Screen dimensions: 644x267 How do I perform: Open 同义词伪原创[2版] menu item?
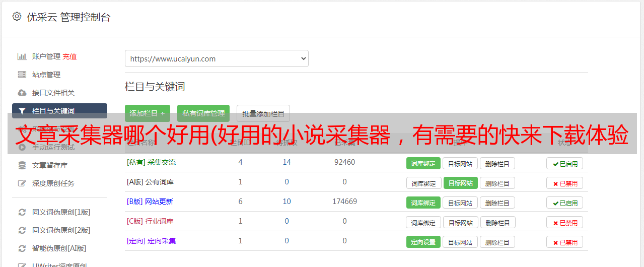(61, 230)
